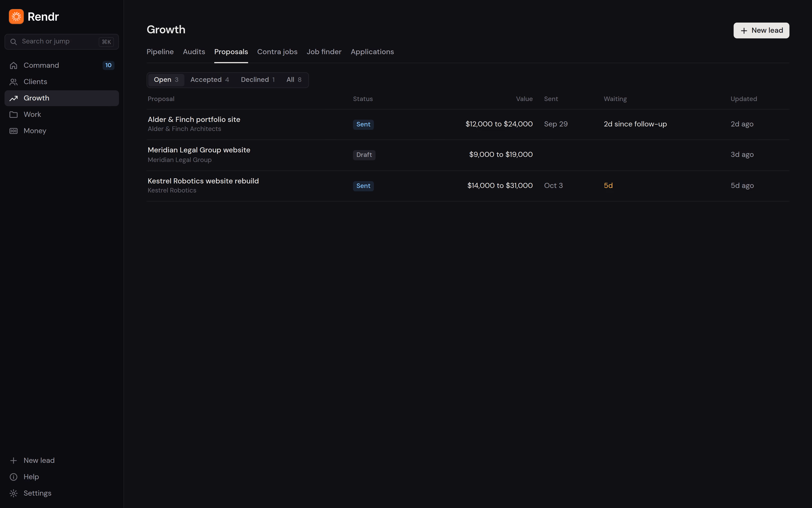Click the Settings gear icon
Screen dimensions: 812x508
pyautogui.click(x=13, y=493)
